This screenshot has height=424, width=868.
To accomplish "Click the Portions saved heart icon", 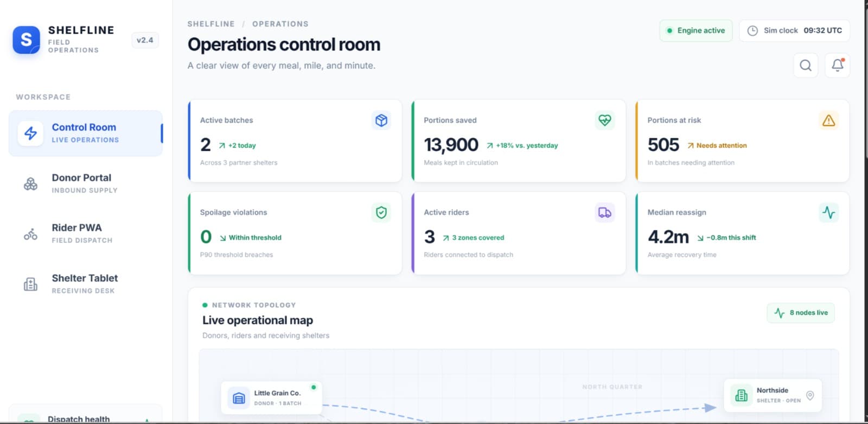I will click(x=605, y=120).
